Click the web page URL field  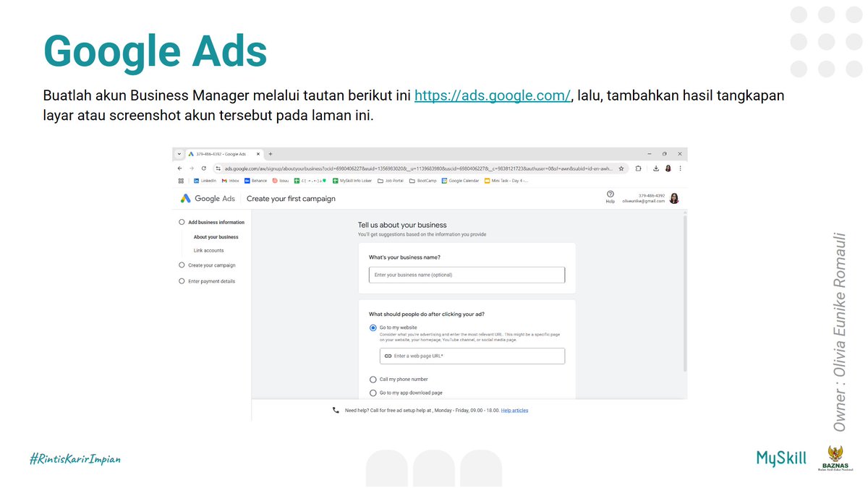(x=472, y=356)
